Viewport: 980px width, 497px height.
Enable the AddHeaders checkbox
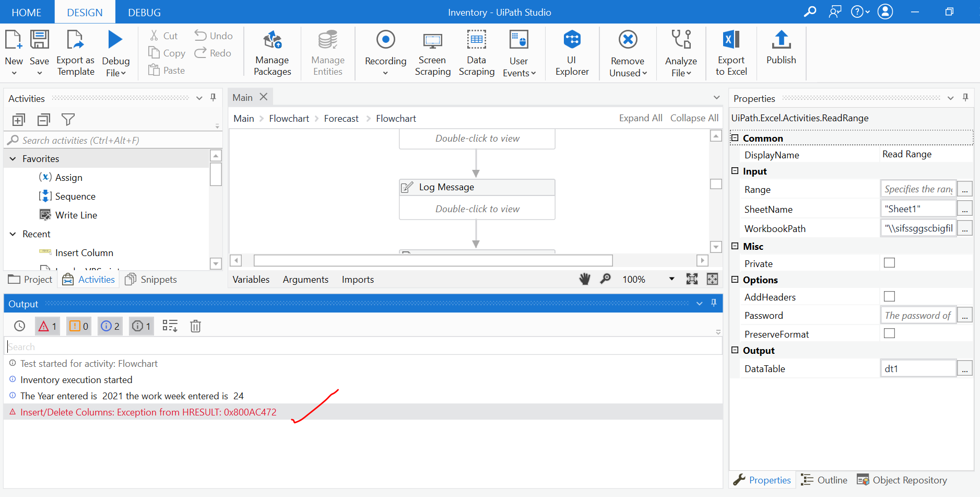click(x=889, y=296)
